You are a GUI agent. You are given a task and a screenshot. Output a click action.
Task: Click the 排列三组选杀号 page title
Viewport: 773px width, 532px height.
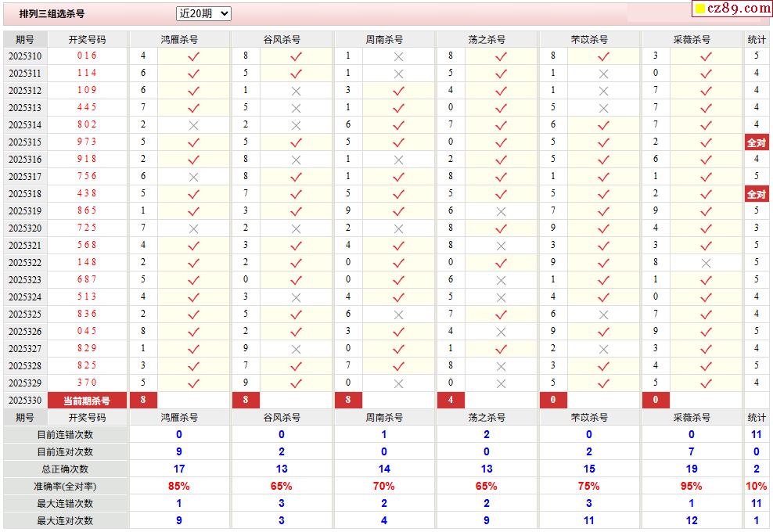[x=52, y=14]
